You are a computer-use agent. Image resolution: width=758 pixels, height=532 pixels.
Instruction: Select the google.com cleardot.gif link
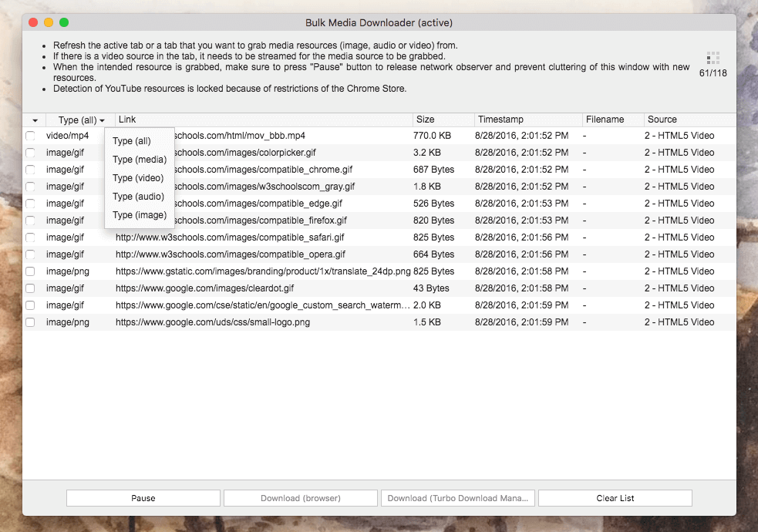(x=204, y=288)
